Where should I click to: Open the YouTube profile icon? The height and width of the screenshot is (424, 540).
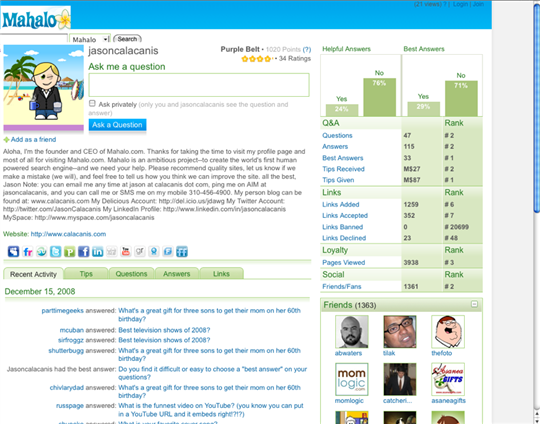coord(126,252)
